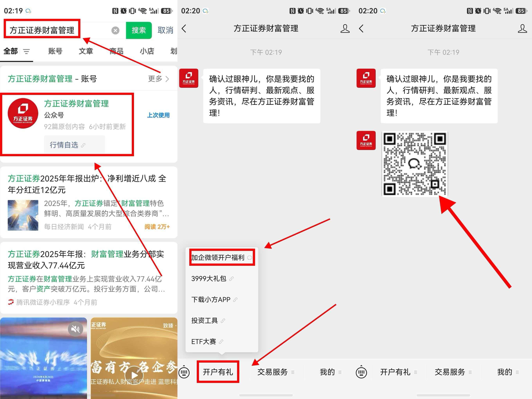Image resolution: width=532 pixels, height=399 pixels.
Task: Tap 方正证券 avatar in middle chat message
Action: pos(189,78)
